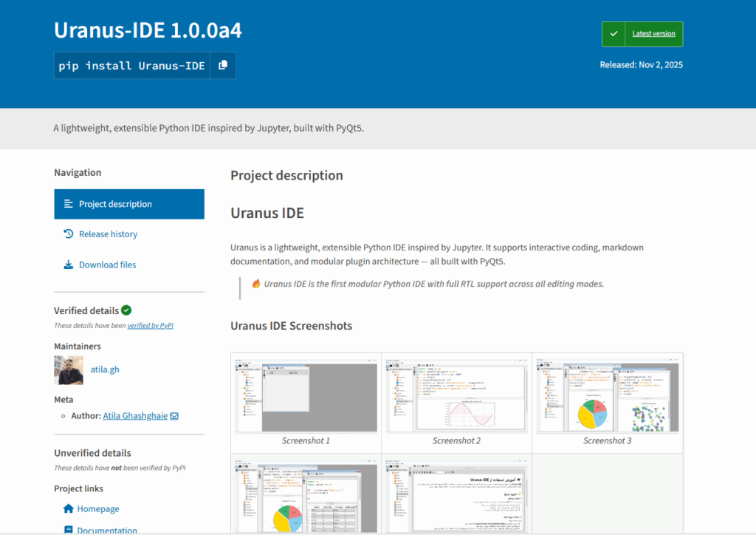Viewport: 756px width, 535px height.
Task: Switch to the Release history tab
Action: [x=108, y=234]
